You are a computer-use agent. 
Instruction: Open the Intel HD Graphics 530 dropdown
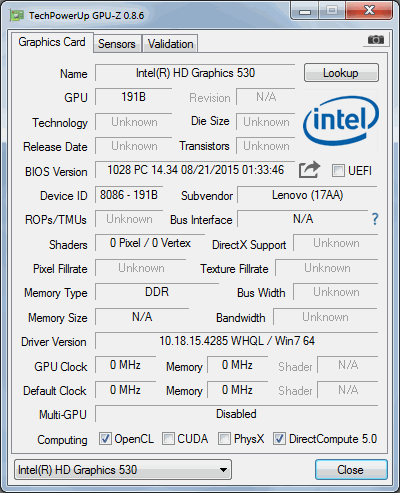[123, 470]
